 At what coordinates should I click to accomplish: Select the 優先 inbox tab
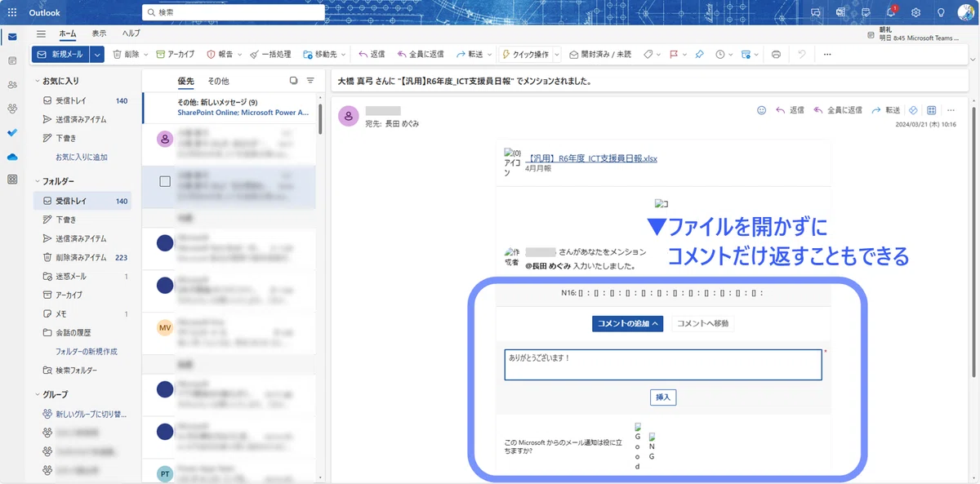[186, 82]
